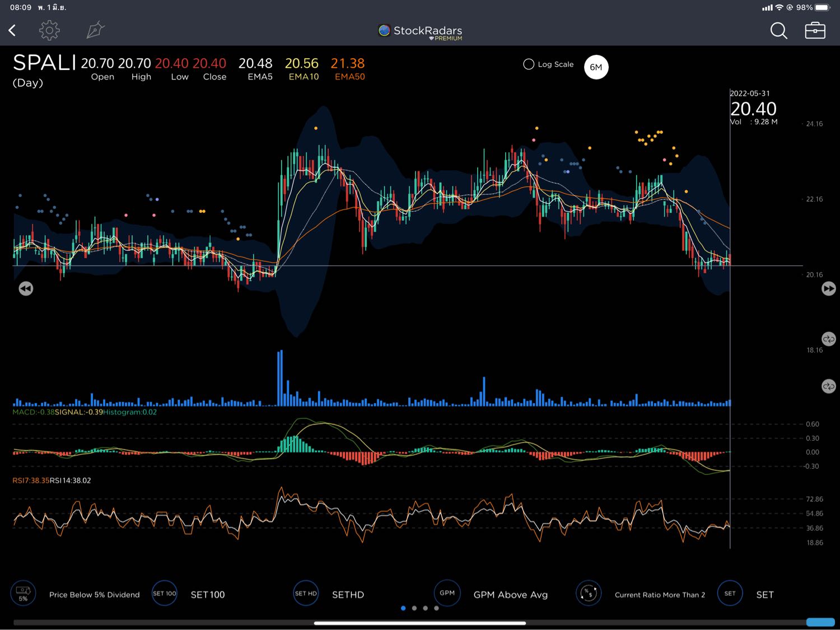
Task: Change the 6M timeframe button
Action: [596, 67]
